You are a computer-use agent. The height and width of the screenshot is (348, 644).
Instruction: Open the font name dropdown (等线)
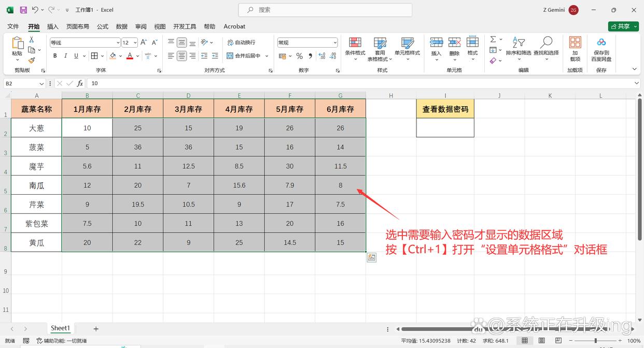click(118, 42)
